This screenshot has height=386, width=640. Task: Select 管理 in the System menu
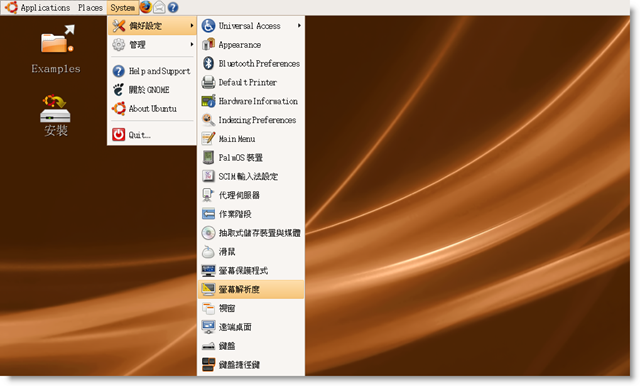click(152, 44)
